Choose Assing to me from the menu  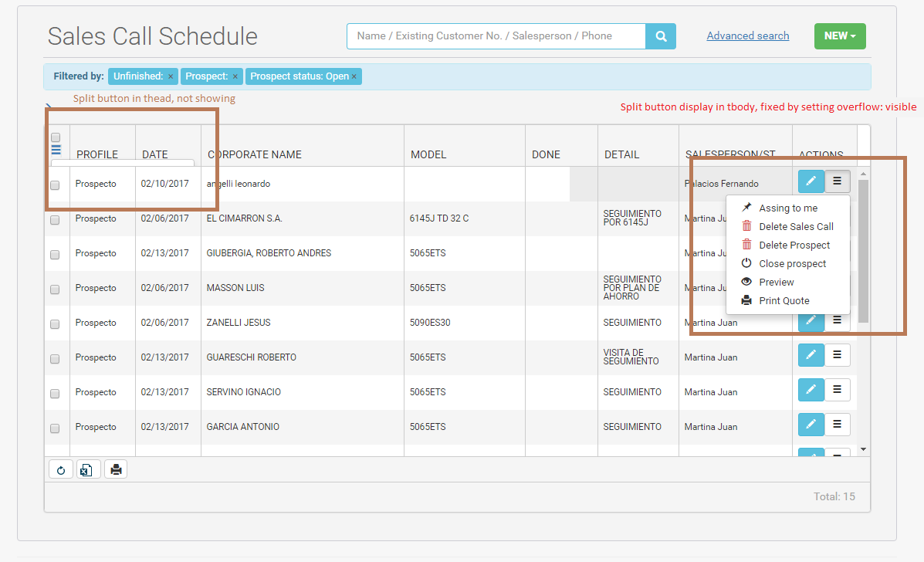point(788,208)
